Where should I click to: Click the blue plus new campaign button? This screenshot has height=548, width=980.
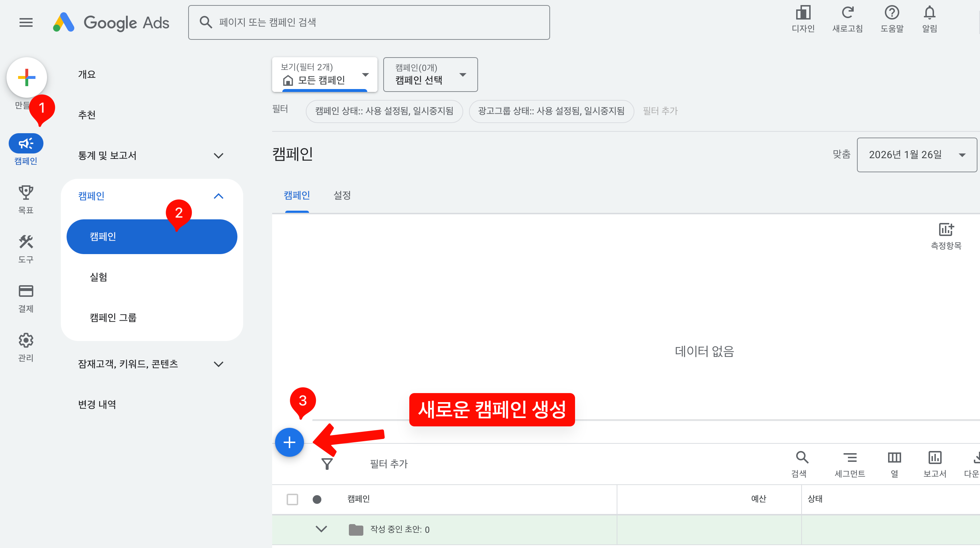289,442
